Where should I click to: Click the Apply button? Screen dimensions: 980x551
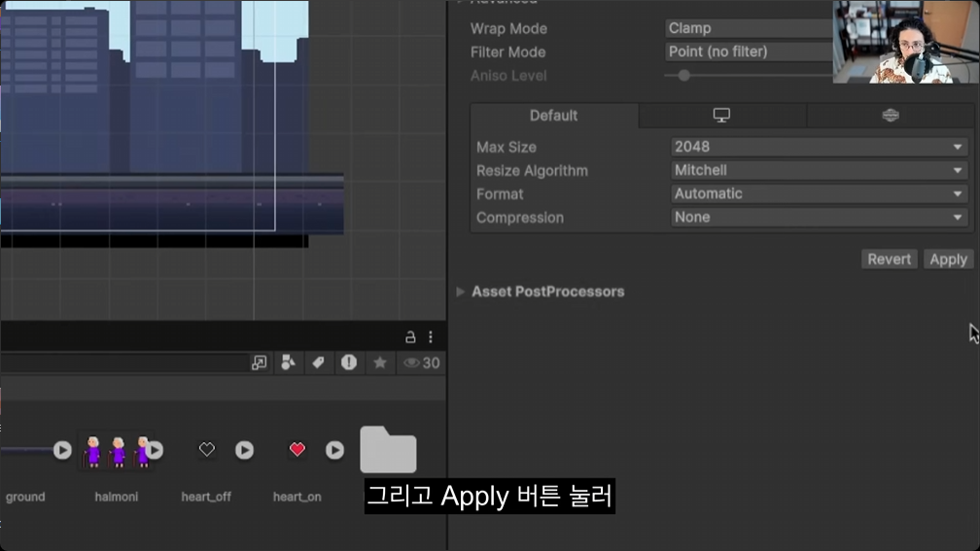coord(948,259)
